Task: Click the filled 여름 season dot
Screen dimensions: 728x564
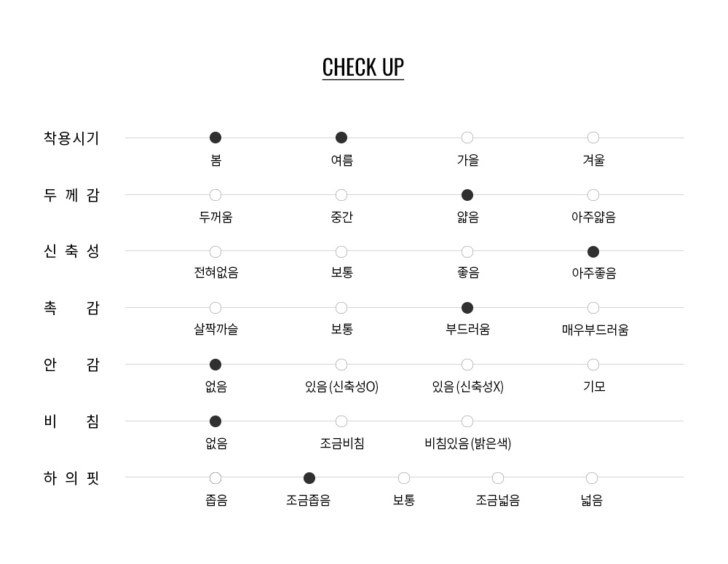Action: 341,138
